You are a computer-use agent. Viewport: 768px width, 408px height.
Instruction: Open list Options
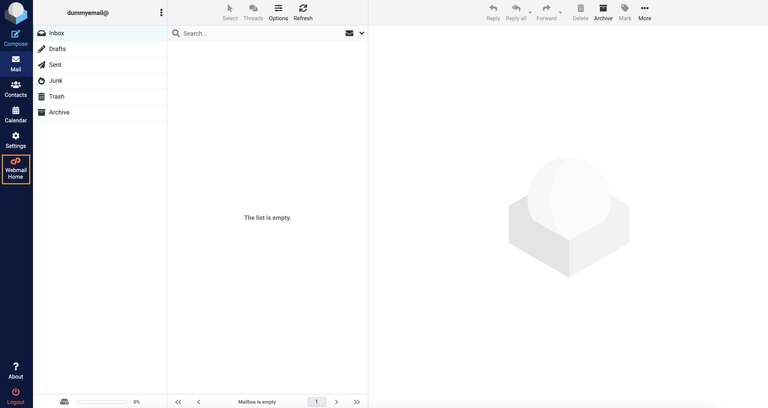point(278,13)
